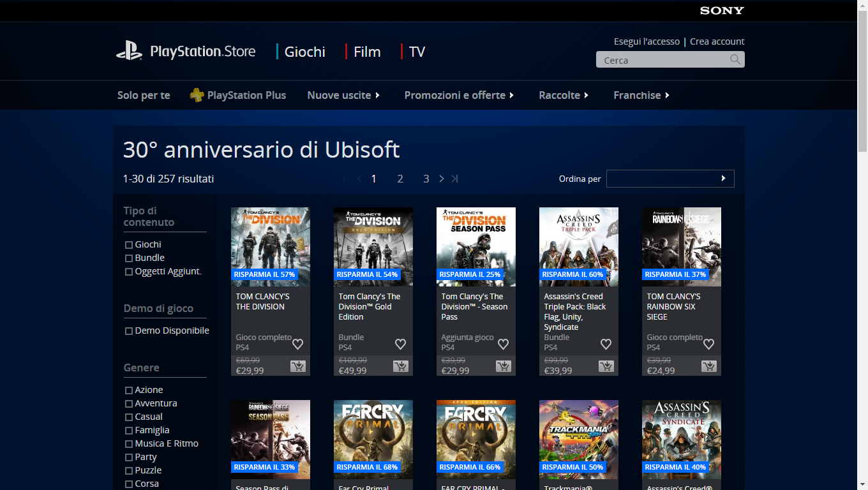Wishlist Assassin's Creed Triple Pack heart
This screenshot has height=490, width=868.
tap(606, 344)
